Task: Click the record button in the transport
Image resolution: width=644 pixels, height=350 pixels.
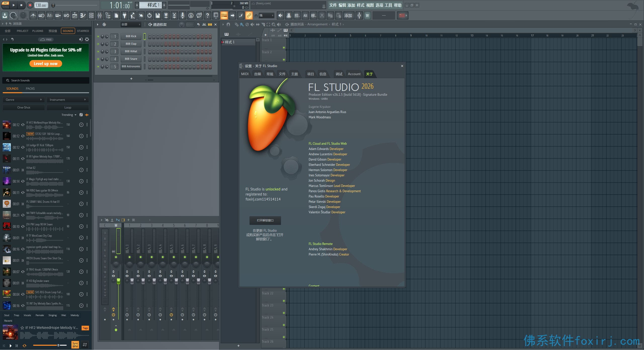Action: click(30, 5)
